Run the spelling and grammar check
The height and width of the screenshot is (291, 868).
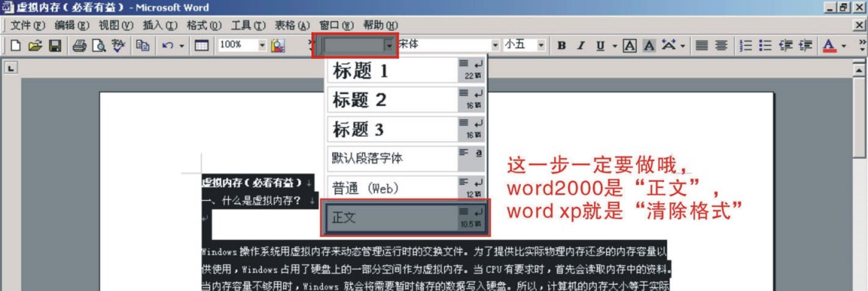(x=118, y=46)
